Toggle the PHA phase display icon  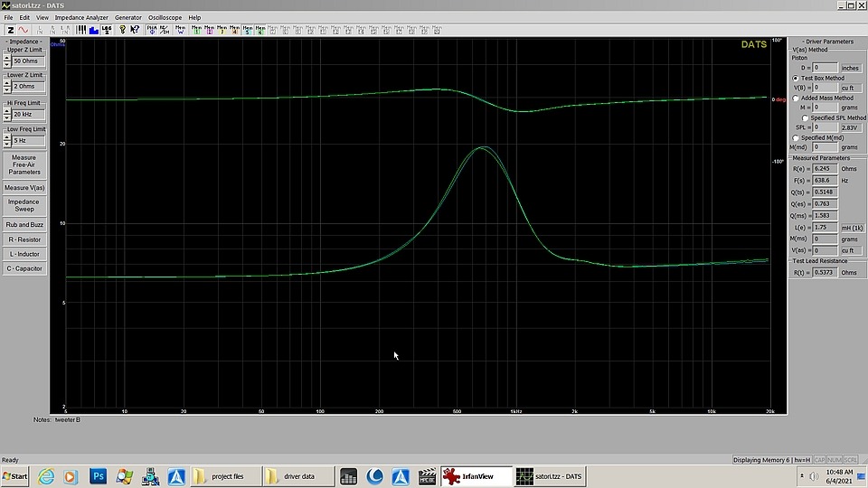pyautogui.click(x=152, y=30)
